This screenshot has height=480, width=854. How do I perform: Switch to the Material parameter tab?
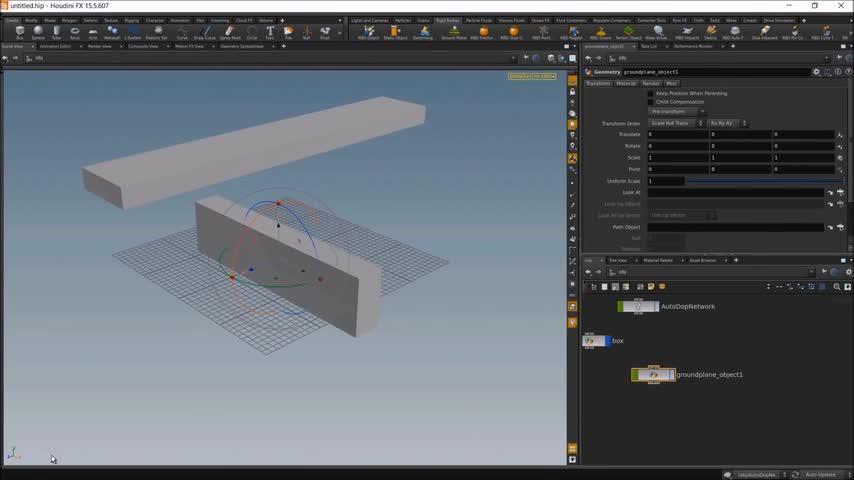tap(626, 83)
